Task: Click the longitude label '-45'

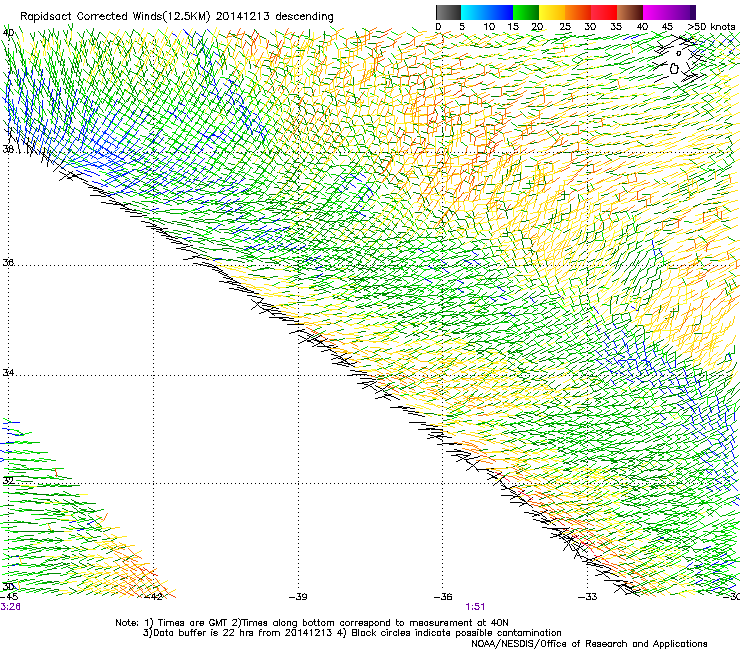Action: (9, 597)
